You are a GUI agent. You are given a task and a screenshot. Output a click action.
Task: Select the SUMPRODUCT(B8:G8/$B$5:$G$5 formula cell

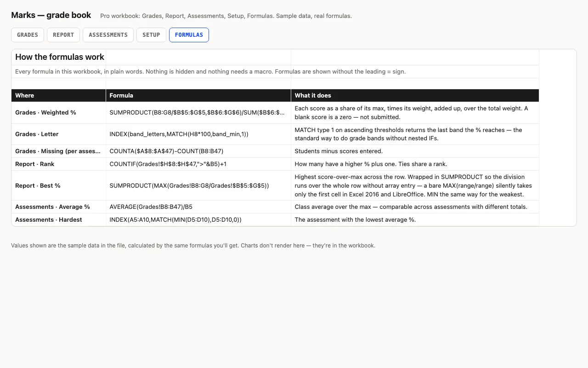198,113
